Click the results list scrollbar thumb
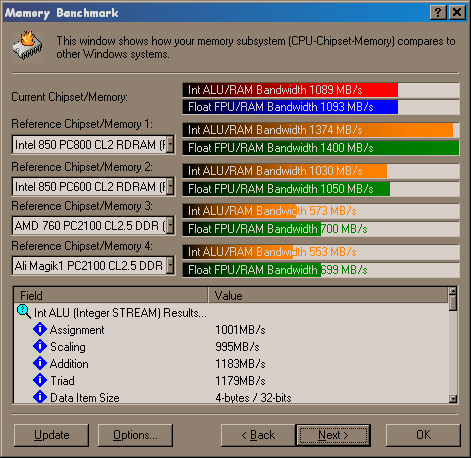471x458 pixels. (453, 303)
